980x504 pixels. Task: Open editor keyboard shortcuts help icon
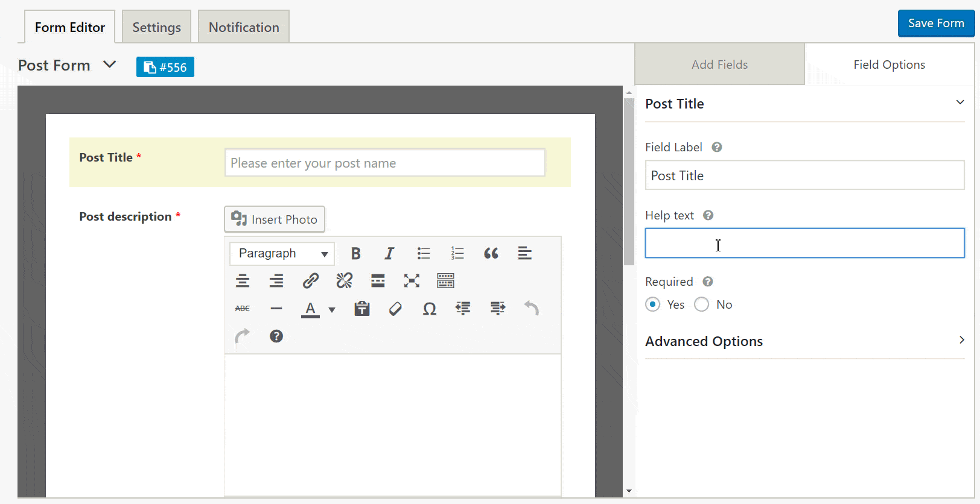(x=276, y=336)
